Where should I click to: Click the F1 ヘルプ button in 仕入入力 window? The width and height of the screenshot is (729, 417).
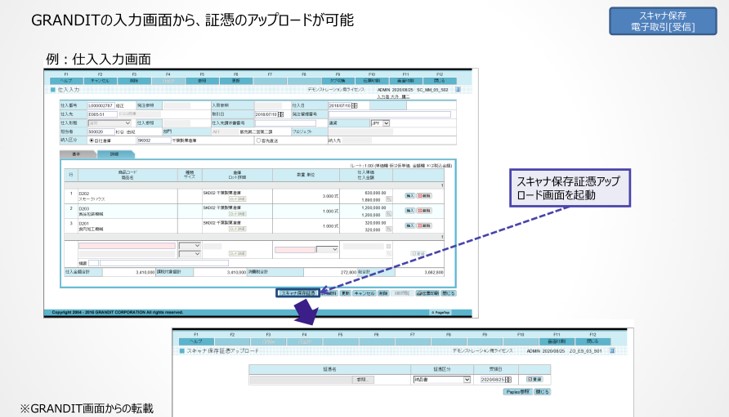coord(66,81)
